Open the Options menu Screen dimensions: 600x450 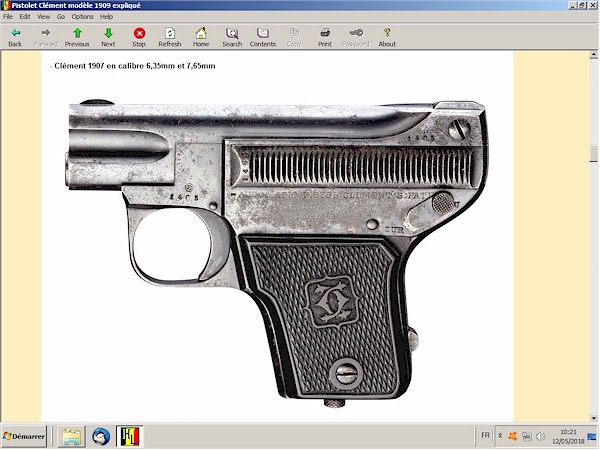[82, 16]
